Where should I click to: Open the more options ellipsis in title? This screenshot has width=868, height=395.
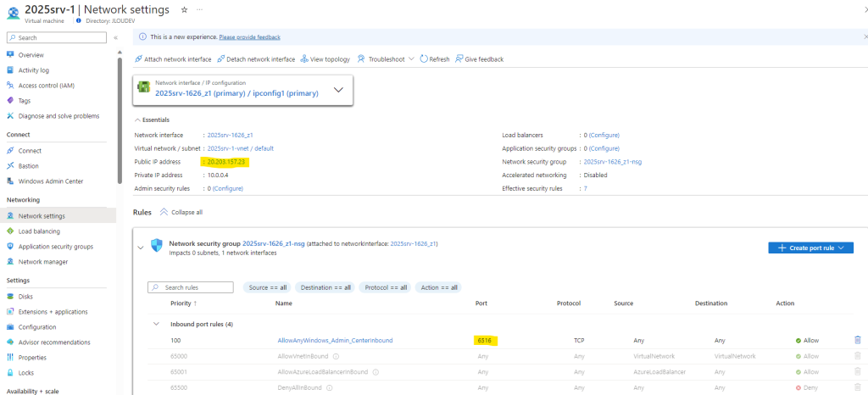200,10
